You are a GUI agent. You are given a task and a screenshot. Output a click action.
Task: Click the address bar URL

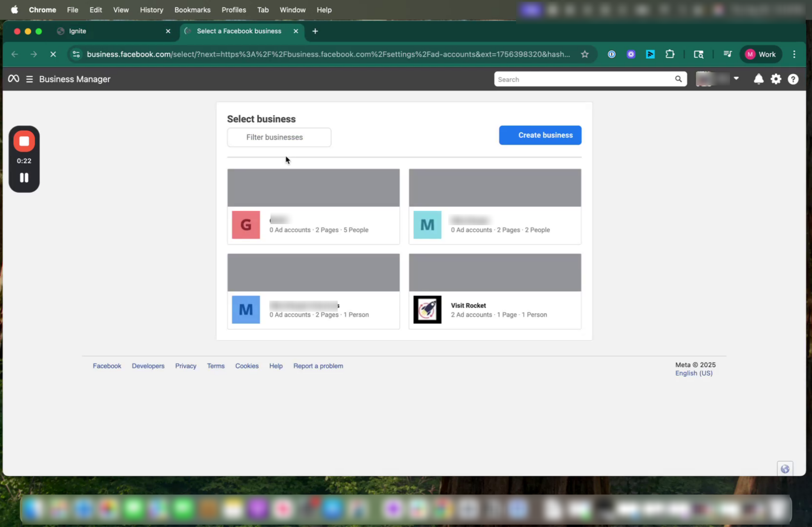pos(328,54)
